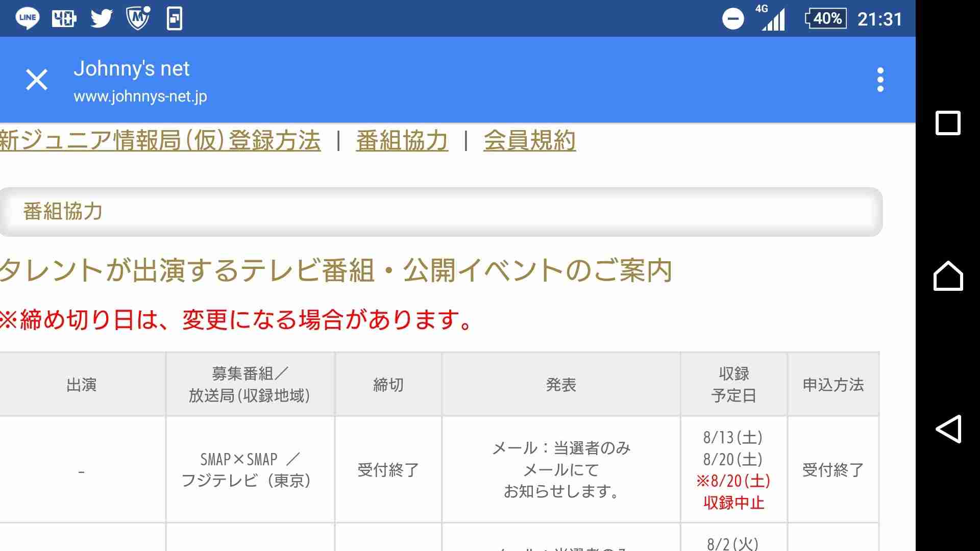Tap the phone screenshot notification icon
Image resolution: width=980 pixels, height=551 pixels.
coord(175,19)
